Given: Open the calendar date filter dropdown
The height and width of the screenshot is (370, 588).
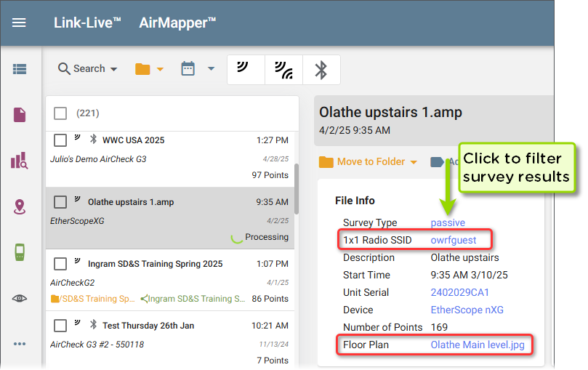Looking at the screenshot, I should (x=197, y=69).
